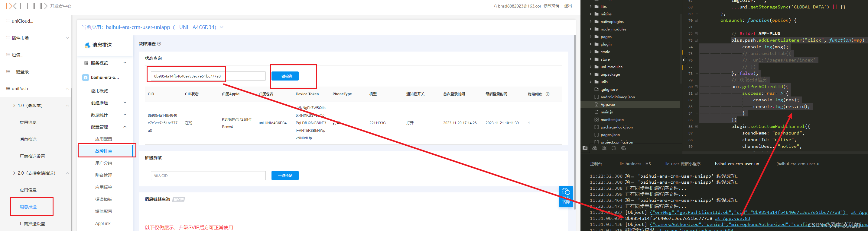Viewport: 868px width, 231px height.
Task: Fold code block at line 80
Action: coord(696,87)
